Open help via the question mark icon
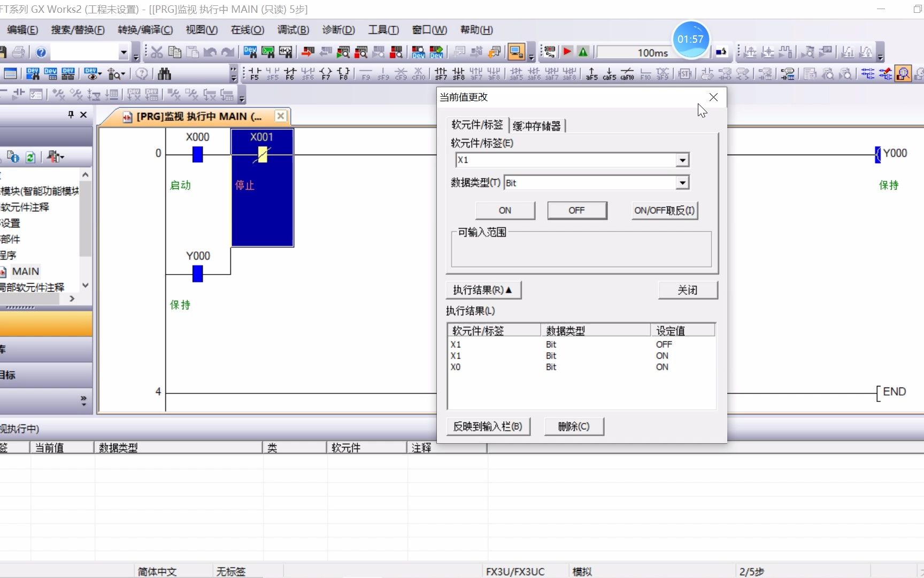The width and height of the screenshot is (924, 578). pos(40,51)
